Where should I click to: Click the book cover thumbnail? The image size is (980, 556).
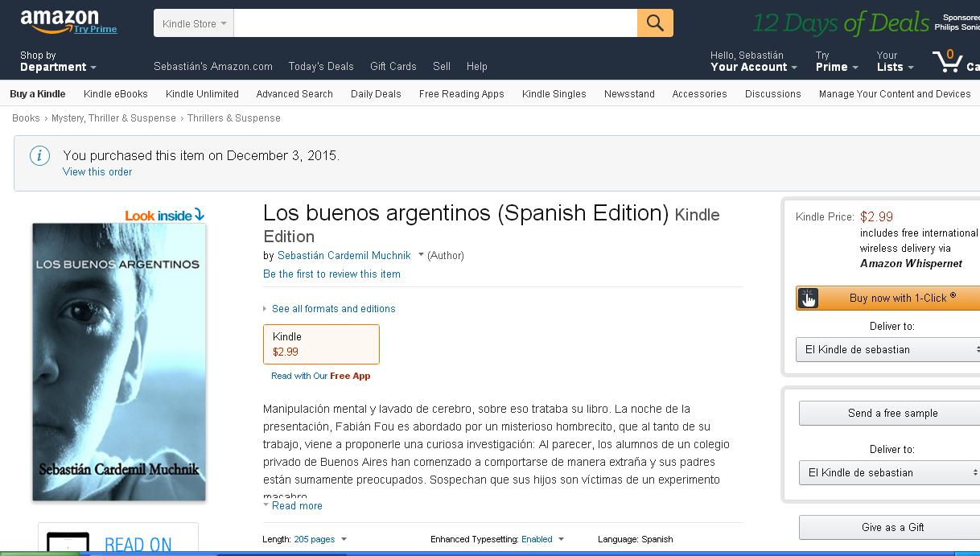coord(119,362)
